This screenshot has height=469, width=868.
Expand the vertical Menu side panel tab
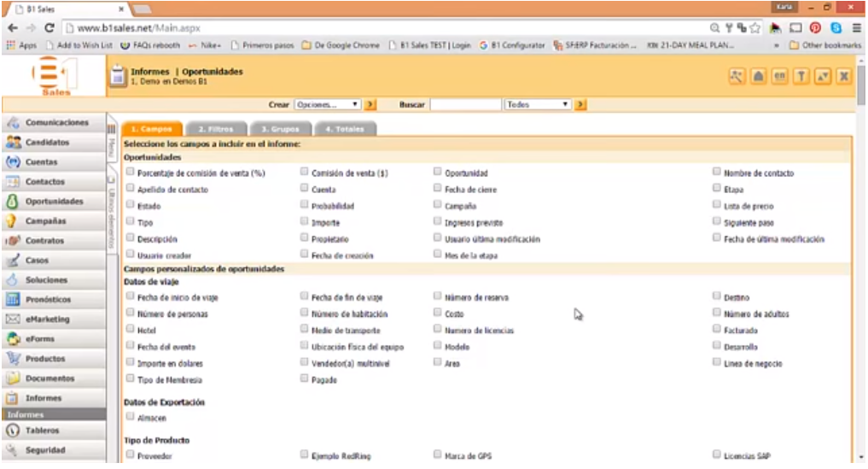111,144
